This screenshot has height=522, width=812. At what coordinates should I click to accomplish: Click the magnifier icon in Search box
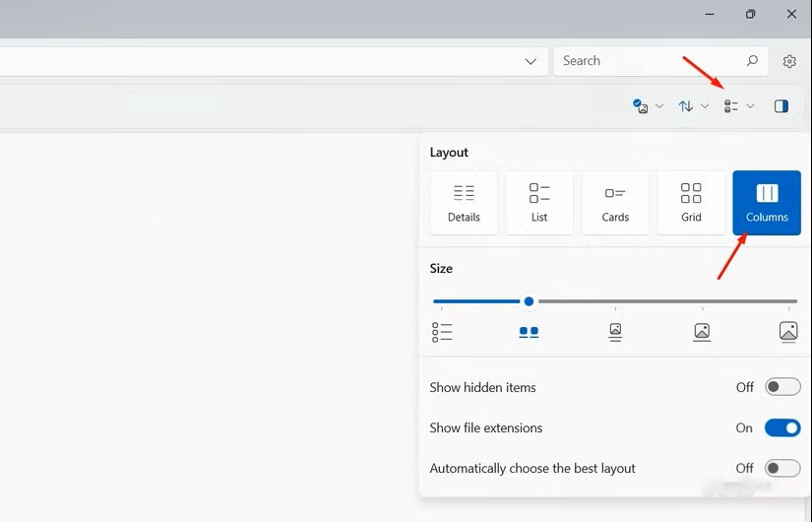752,61
